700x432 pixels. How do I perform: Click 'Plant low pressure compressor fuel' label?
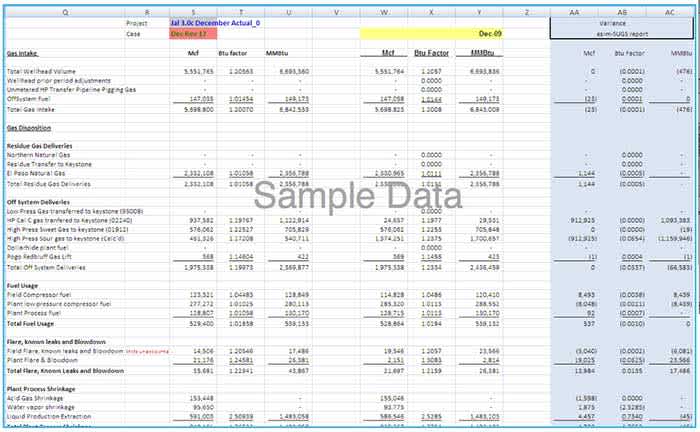pyautogui.click(x=59, y=304)
